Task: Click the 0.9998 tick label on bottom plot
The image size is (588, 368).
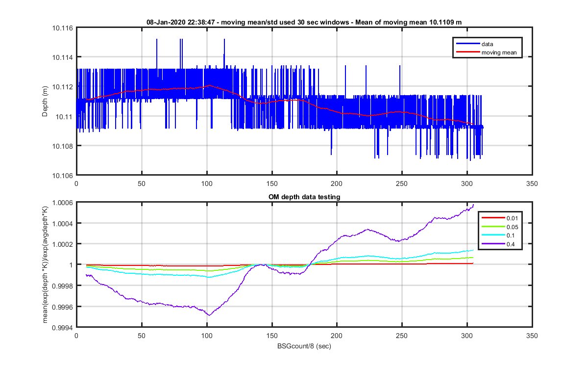Action: pos(63,285)
